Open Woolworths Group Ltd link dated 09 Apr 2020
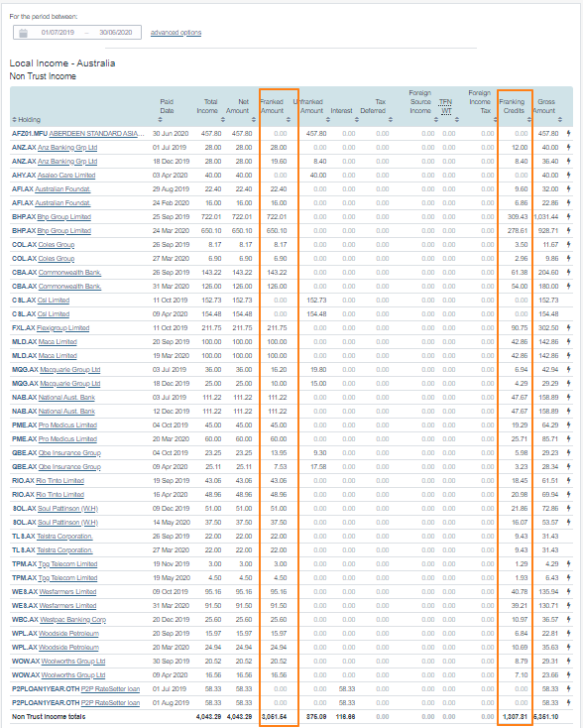 point(73,675)
